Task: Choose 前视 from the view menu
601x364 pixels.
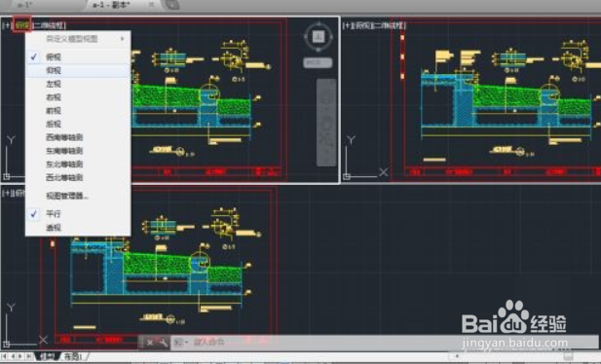Action: pyautogui.click(x=78, y=111)
